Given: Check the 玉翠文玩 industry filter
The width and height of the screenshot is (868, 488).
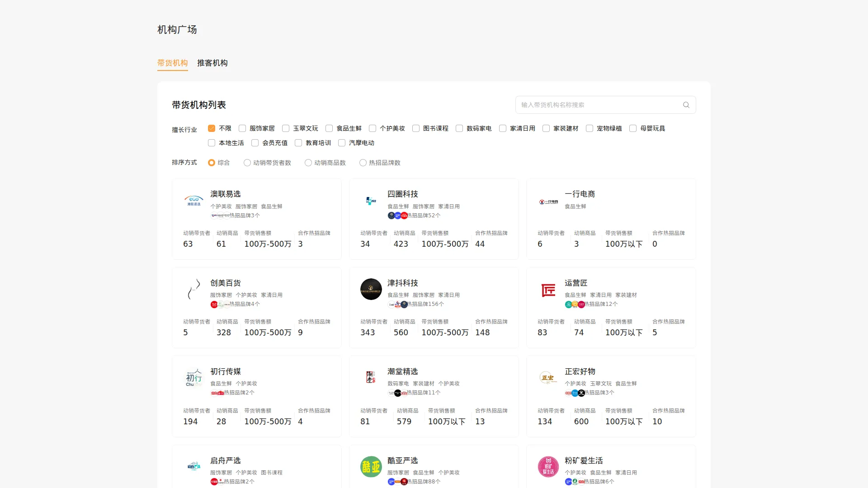Looking at the screenshot, I should (286, 128).
